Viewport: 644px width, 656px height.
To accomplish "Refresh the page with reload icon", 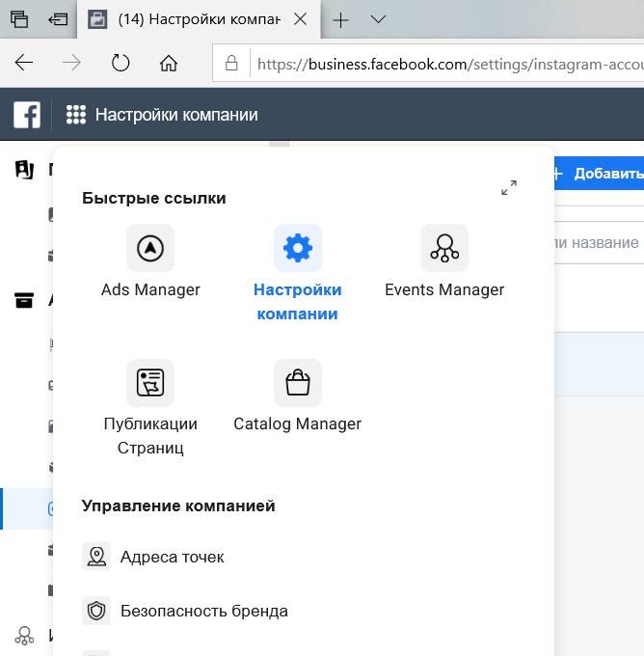I will 121,64.
